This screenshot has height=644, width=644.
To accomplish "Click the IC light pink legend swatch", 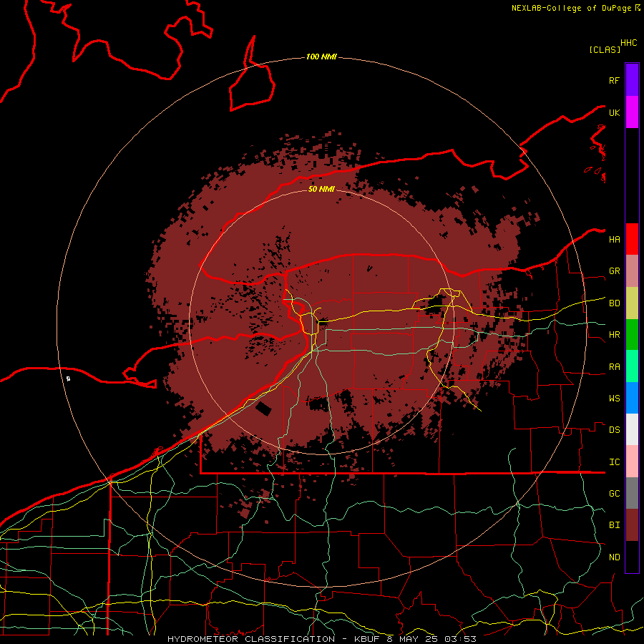I will pos(632,462).
